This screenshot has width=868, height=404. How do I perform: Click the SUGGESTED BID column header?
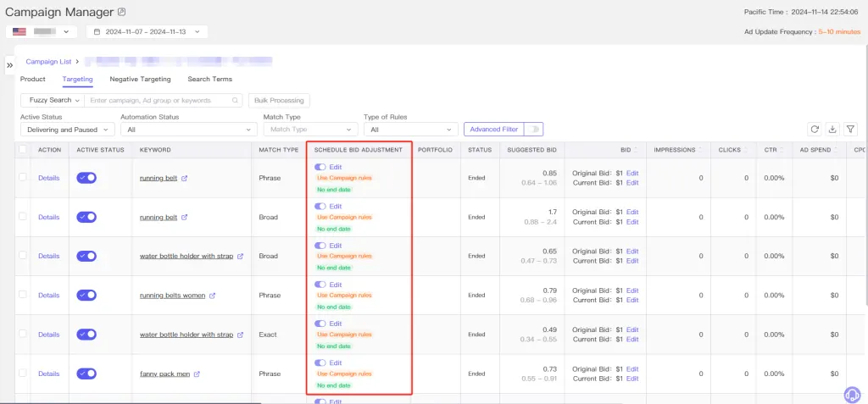pyautogui.click(x=532, y=150)
